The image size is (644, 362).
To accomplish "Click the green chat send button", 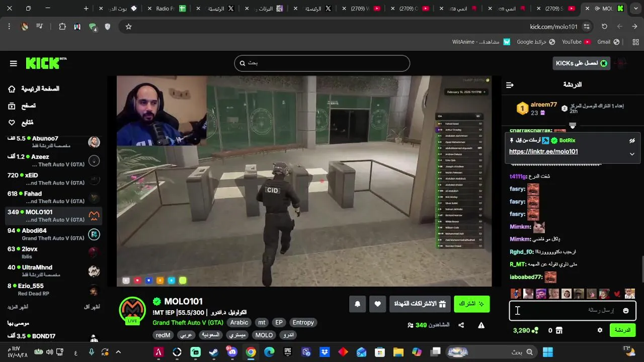I will [x=622, y=330].
